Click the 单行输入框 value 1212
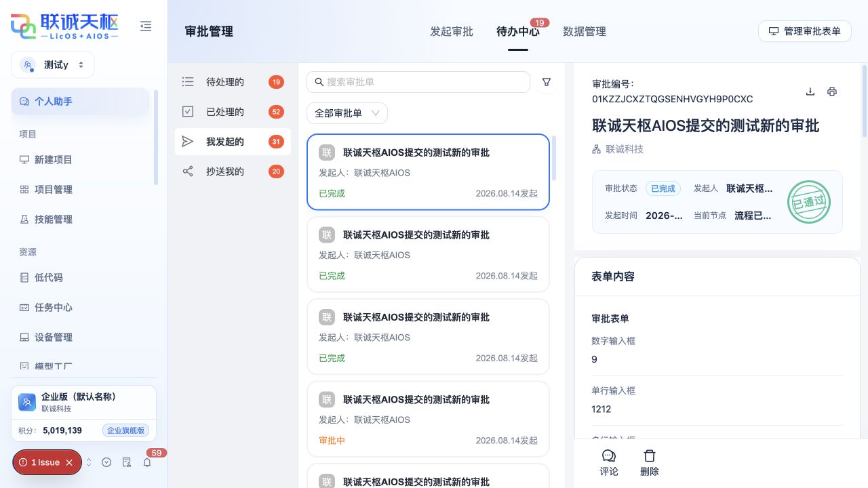The image size is (868, 488). pyautogui.click(x=601, y=409)
